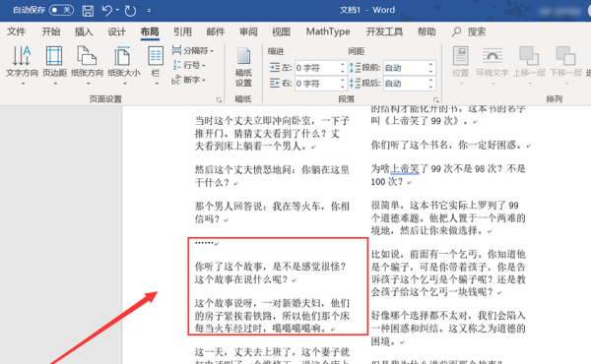Switch to the 开始 tab
Image resolution: width=591 pixels, height=364 pixels.
coord(51,31)
